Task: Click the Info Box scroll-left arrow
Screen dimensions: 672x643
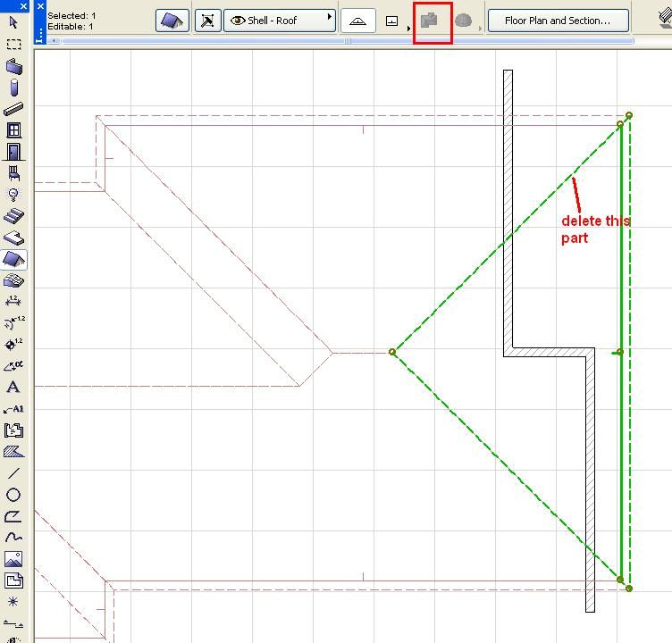Action: click(x=54, y=41)
